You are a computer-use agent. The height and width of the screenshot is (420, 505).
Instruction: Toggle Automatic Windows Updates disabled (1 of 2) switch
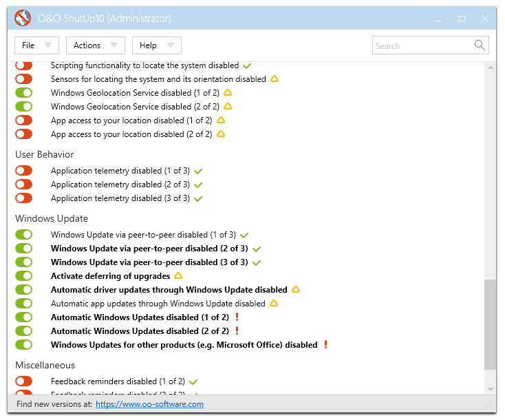tap(24, 317)
